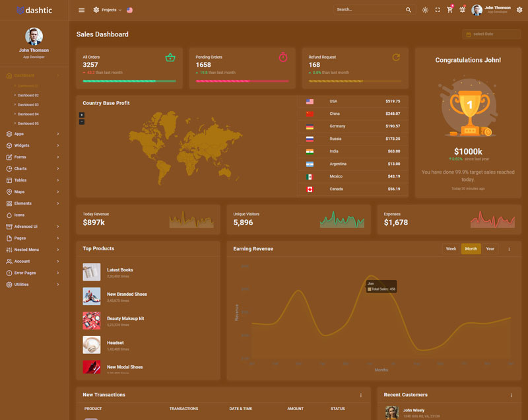Image resolution: width=528 pixels, height=420 pixels.
Task: Open the Projects dropdown
Action: click(106, 10)
